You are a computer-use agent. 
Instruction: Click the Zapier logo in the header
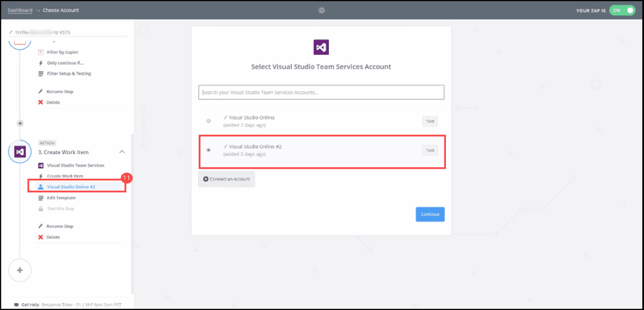321,11
